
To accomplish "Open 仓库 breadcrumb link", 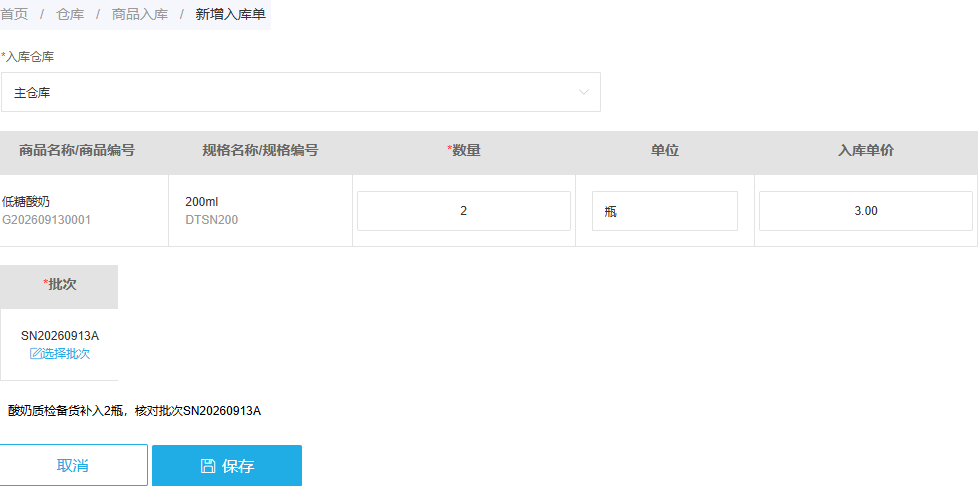I will pyautogui.click(x=70, y=14).
